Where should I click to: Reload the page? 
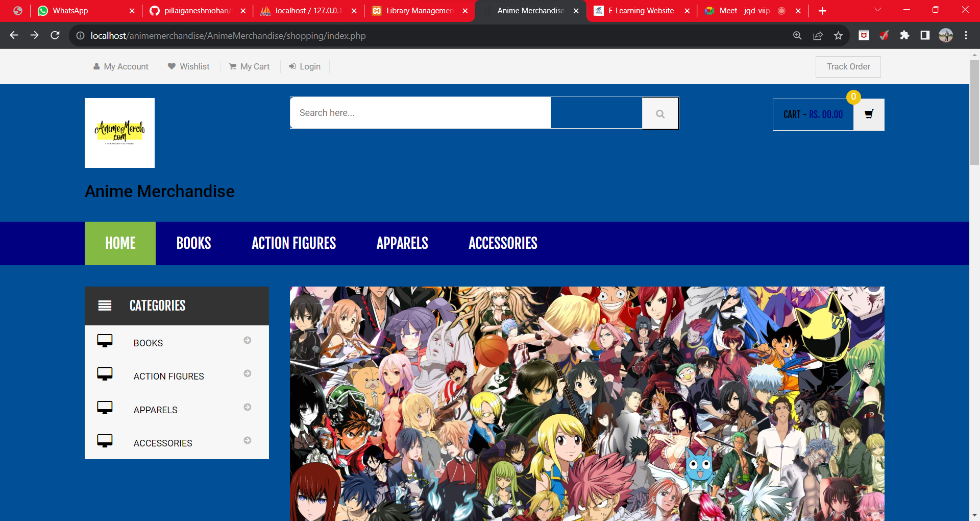[55, 35]
